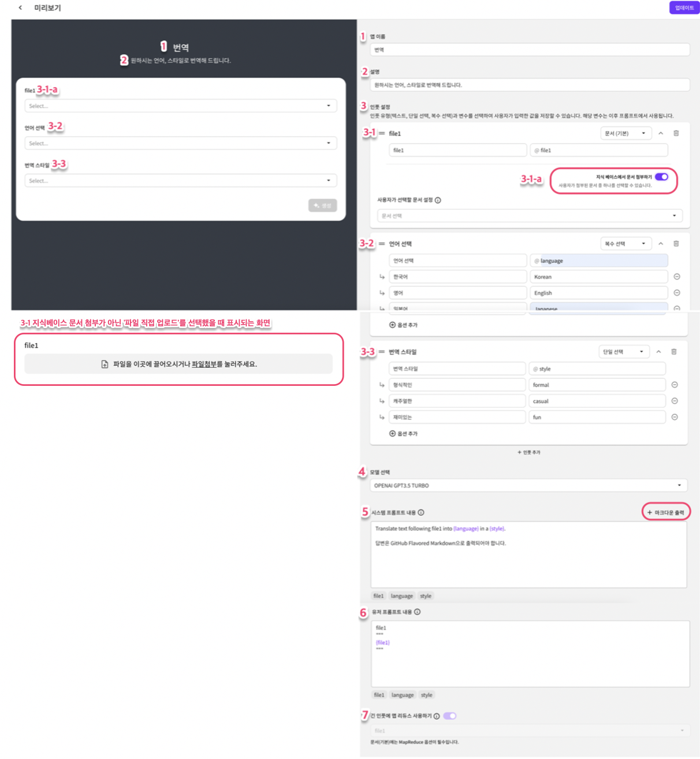
Task: Open the 모델 선택 dropdown showing GPT3.5 TURBO
Action: pos(528,485)
